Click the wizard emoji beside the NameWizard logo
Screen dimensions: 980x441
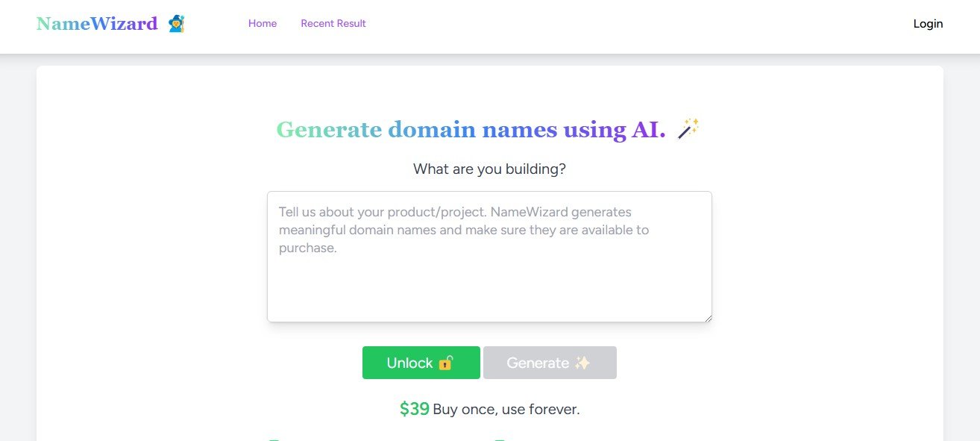pyautogui.click(x=177, y=24)
